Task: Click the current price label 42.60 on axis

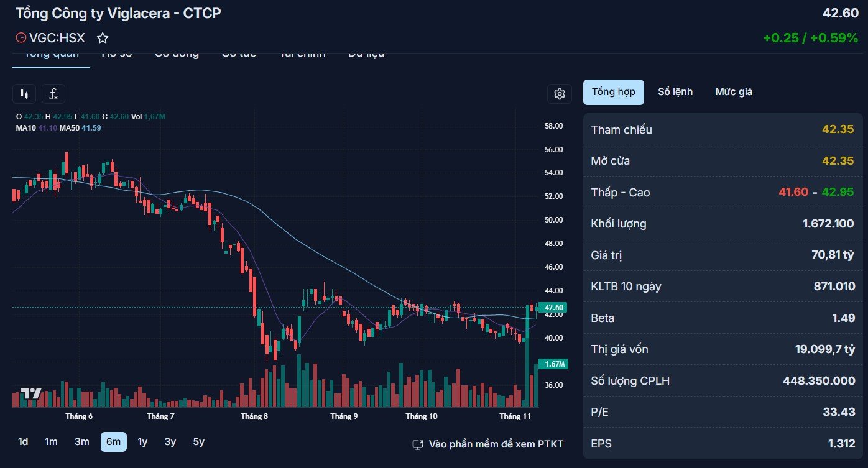Action: 553,308
